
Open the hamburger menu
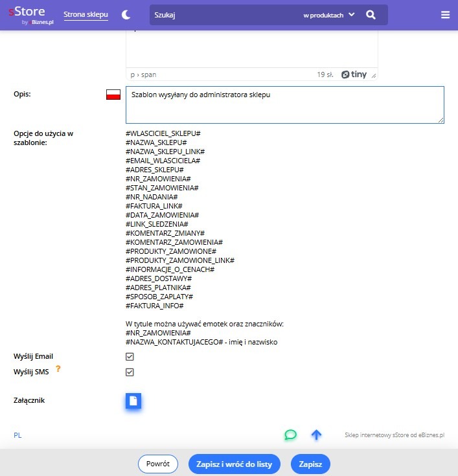(445, 15)
